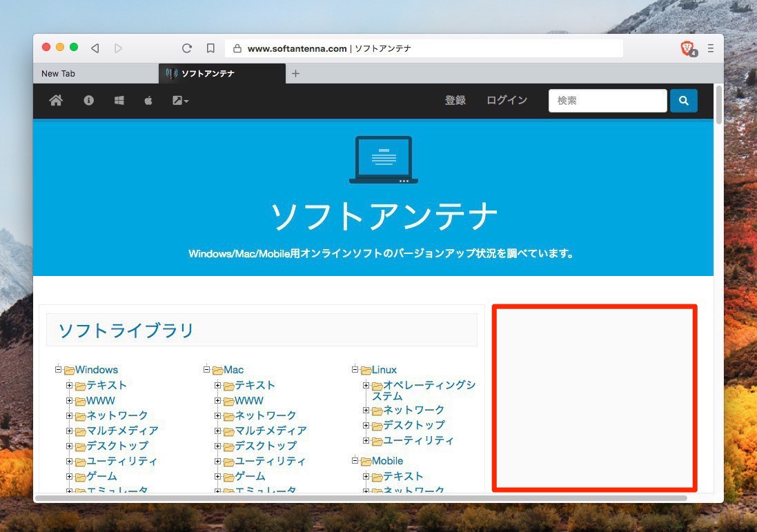The width and height of the screenshot is (757, 532).
Task: Click the browser back arrow
Action: (95, 48)
